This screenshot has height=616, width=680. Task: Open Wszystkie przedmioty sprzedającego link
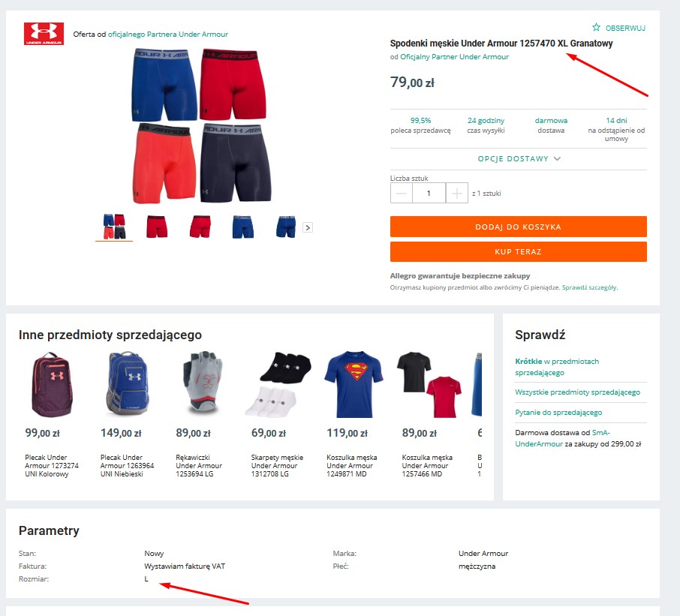578,392
